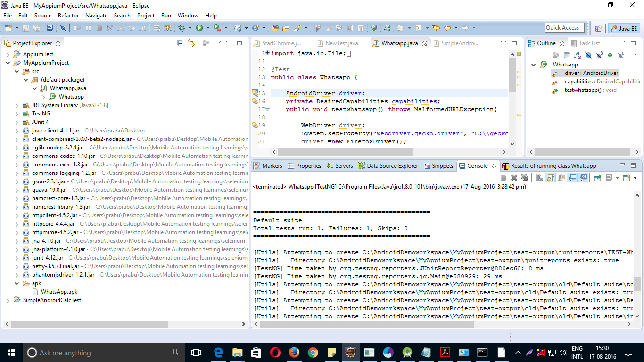Click the Quick Access input field
Image resolution: width=644 pixels, height=362 pixels.
pyautogui.click(x=564, y=28)
